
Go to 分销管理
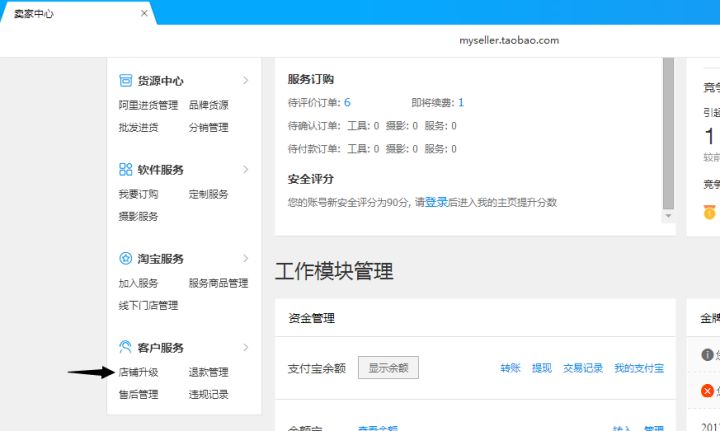[x=208, y=127]
